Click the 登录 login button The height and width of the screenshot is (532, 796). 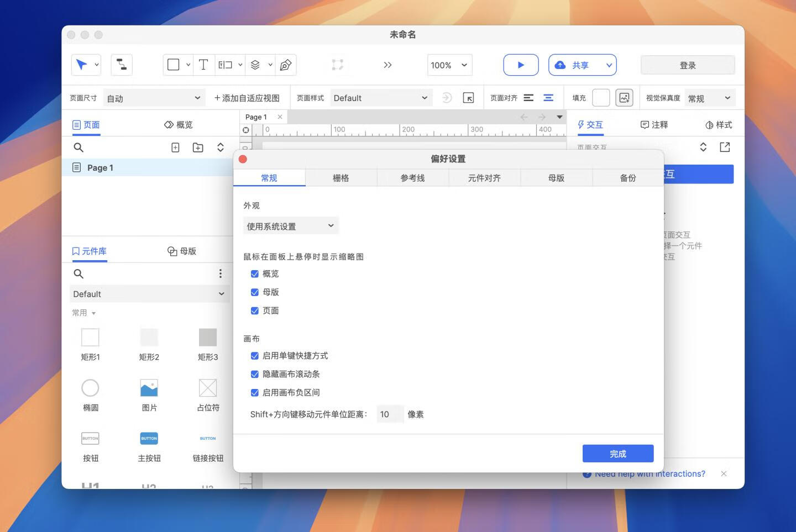pos(688,65)
